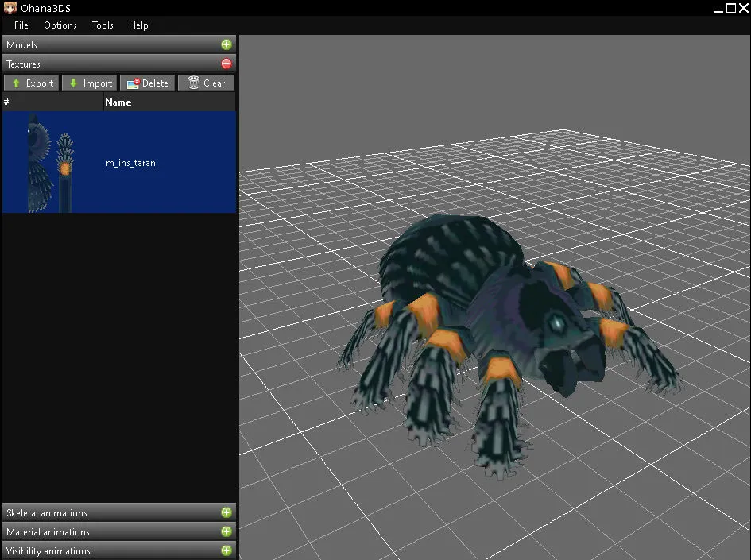This screenshot has width=751, height=560.
Task: Open the Help menu
Action: point(138,25)
